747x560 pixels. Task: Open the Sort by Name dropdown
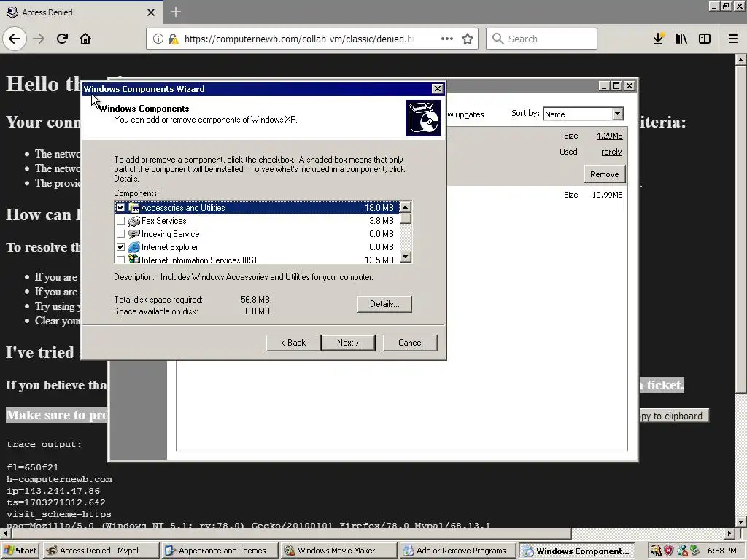pos(617,114)
